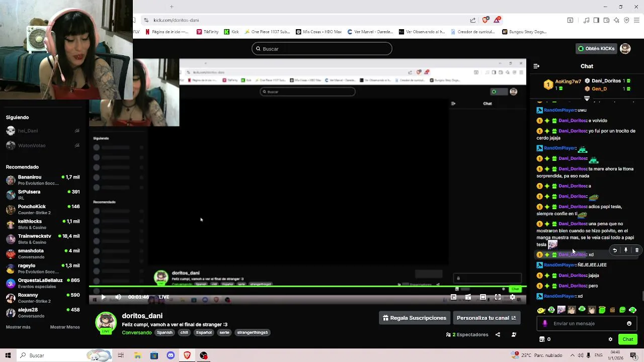Focus the Enviar un mensaje field
The height and width of the screenshot is (362, 644).
(586, 323)
